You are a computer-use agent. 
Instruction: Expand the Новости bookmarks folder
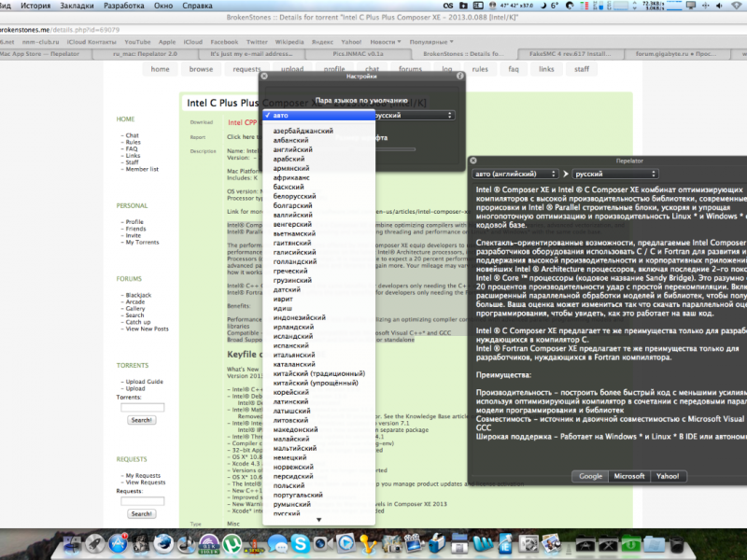(386, 42)
